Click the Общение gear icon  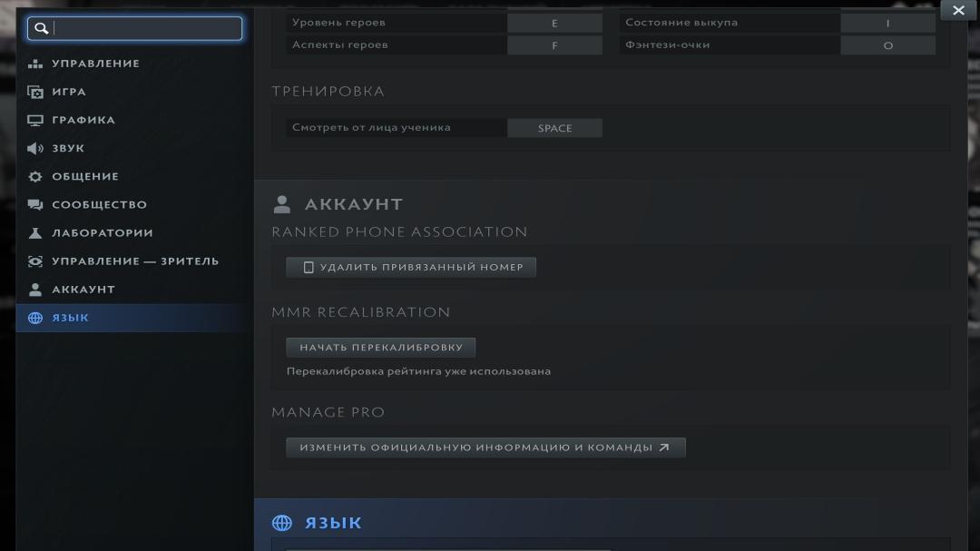pyautogui.click(x=35, y=176)
